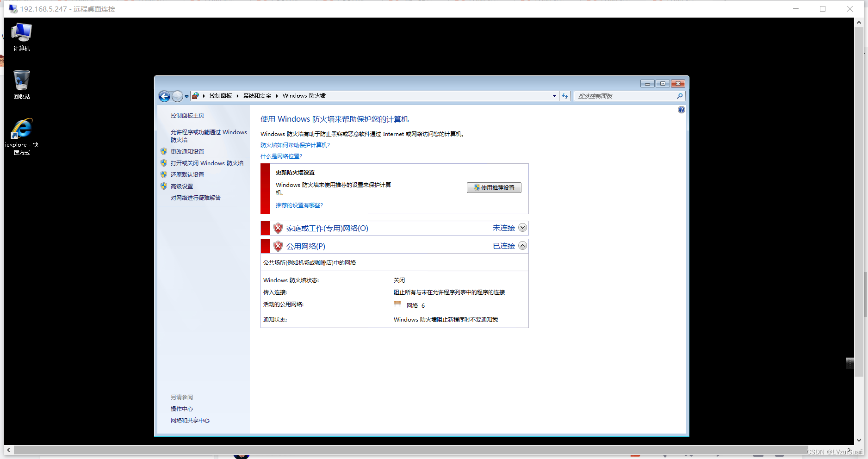The height and width of the screenshot is (459, 868).
Task: Close the firewall control panel window
Action: (678, 84)
